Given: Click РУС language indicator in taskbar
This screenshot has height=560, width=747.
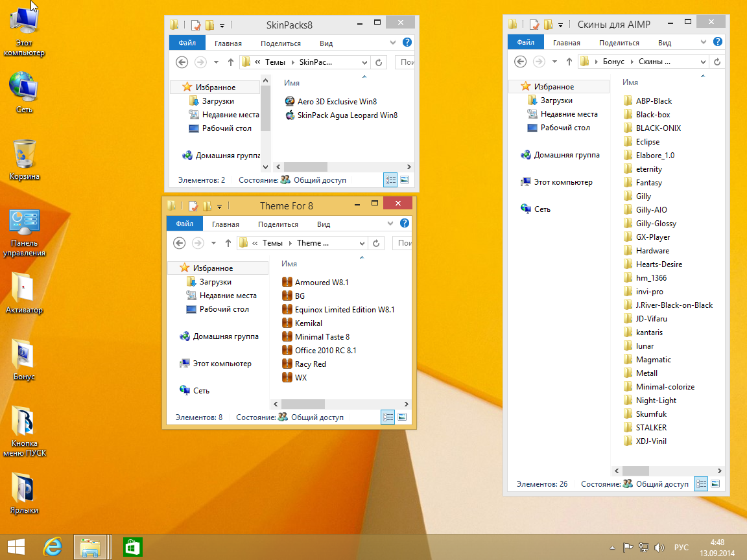Looking at the screenshot, I should (x=682, y=548).
